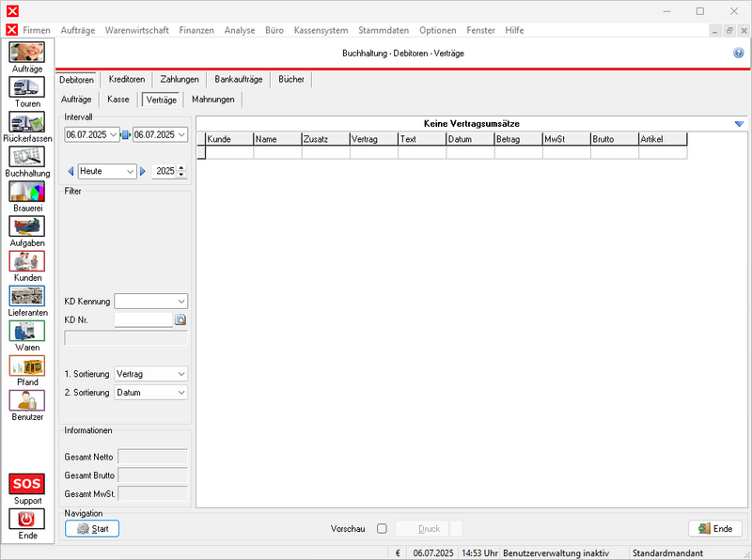Click the SOS Support icon
Image resolution: width=752 pixels, height=560 pixels.
(26, 485)
